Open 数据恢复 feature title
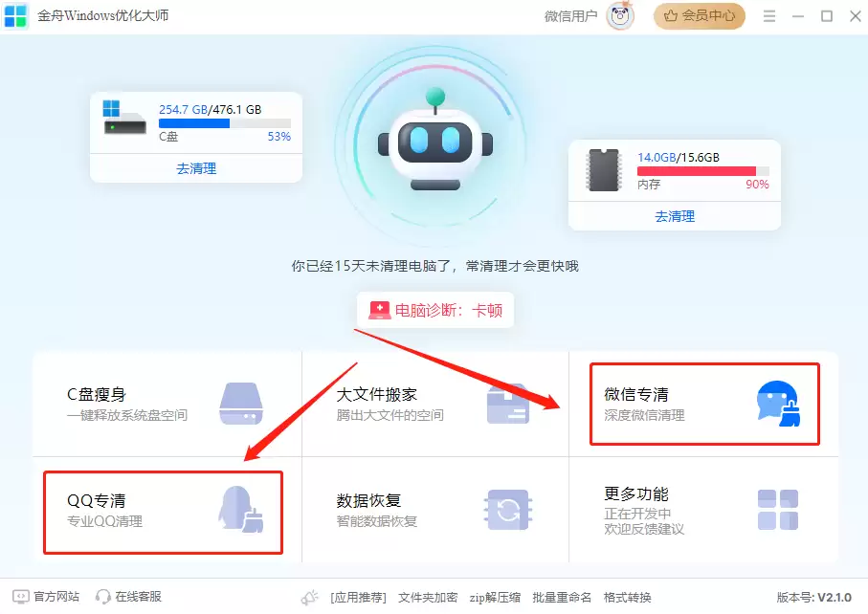Screen dimensions: 868x614 [368, 500]
